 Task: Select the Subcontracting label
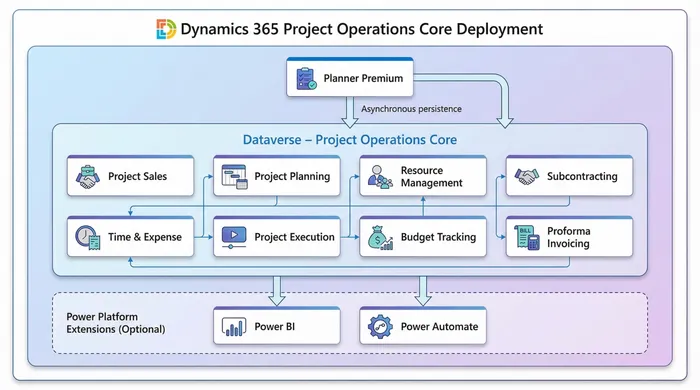point(582,176)
